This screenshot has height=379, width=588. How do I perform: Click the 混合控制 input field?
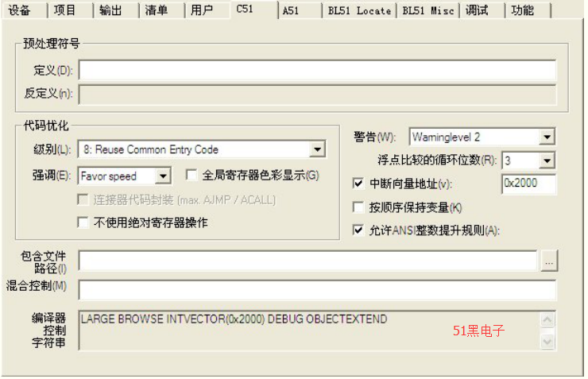tap(317, 289)
